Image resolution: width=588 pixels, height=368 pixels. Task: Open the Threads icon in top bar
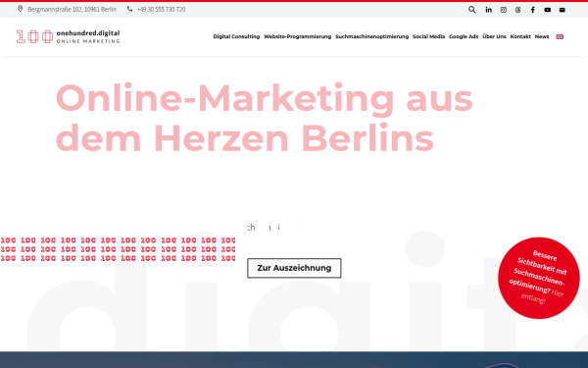pos(517,10)
